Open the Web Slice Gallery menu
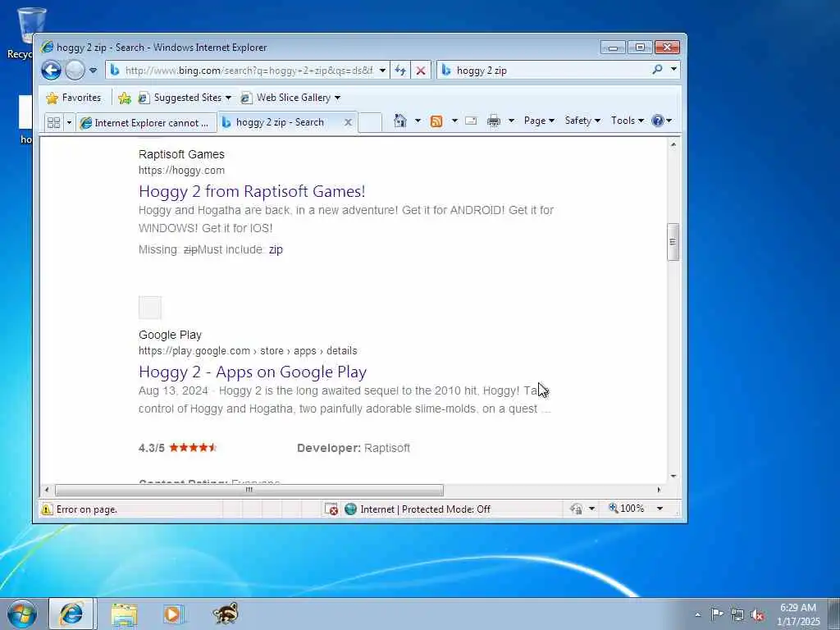This screenshot has height=630, width=840. coord(291,98)
